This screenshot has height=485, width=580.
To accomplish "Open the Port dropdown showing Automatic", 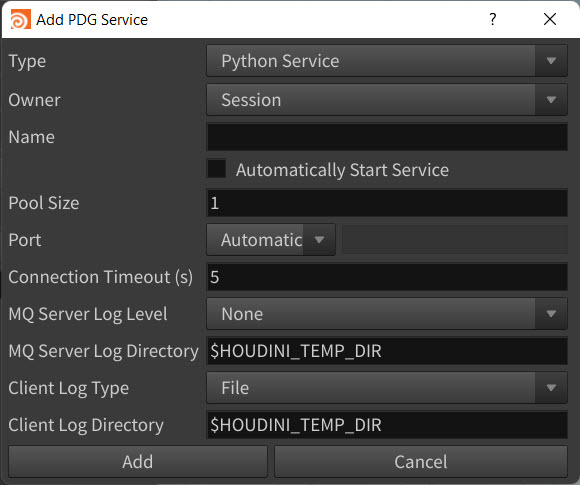I will 271,240.
